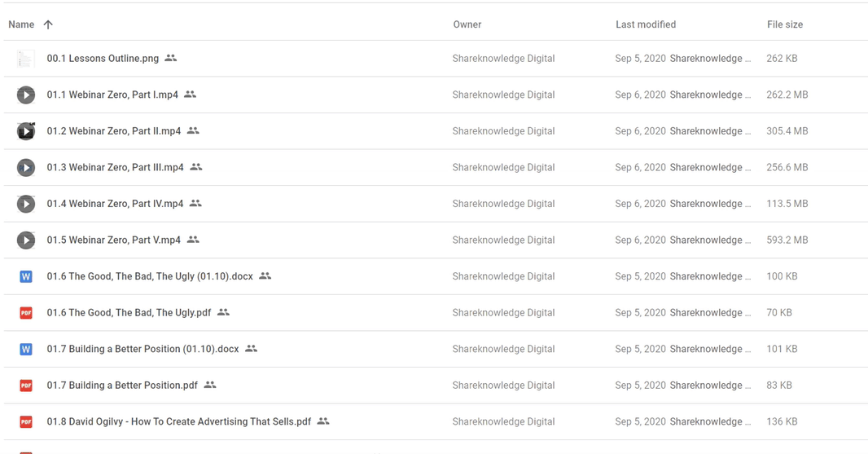Image resolution: width=868 pixels, height=454 pixels.
Task: Sort files by the Name column header
Action: (21, 24)
